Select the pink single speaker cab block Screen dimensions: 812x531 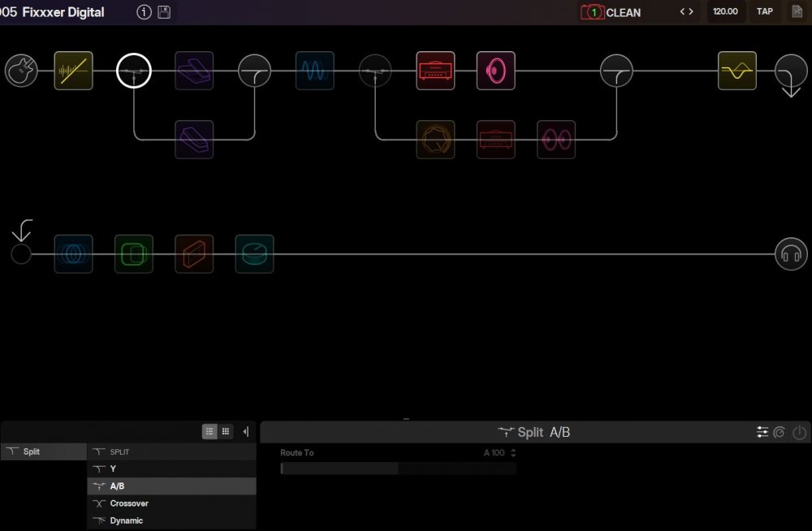[x=495, y=71]
